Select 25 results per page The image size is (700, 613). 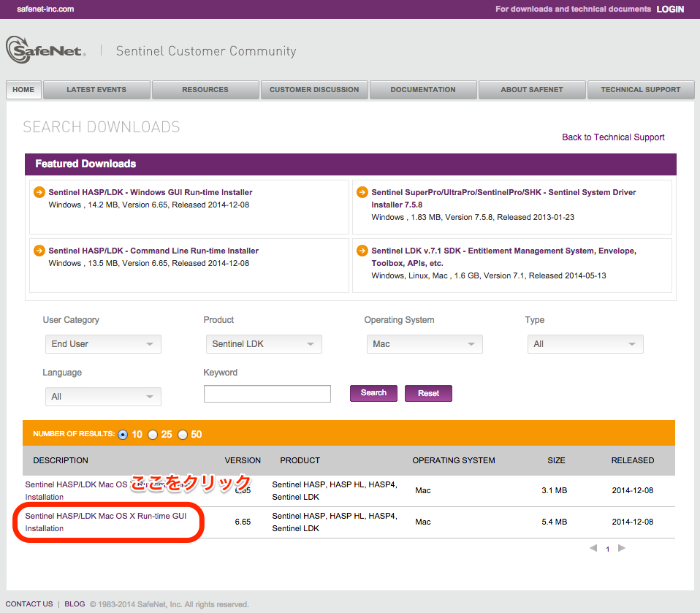click(153, 434)
